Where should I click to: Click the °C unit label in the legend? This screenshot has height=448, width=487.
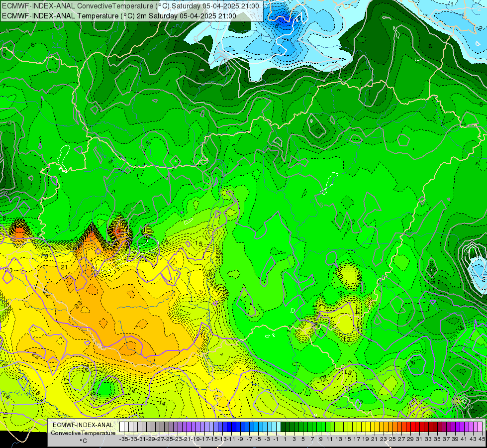[83, 441]
